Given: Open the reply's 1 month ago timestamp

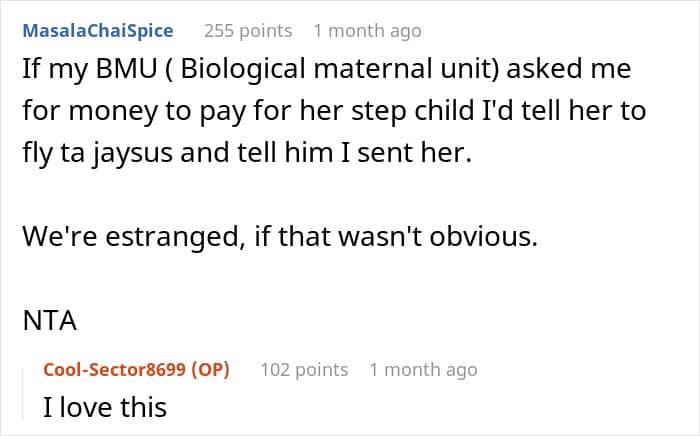Looking at the screenshot, I should pos(423,369).
